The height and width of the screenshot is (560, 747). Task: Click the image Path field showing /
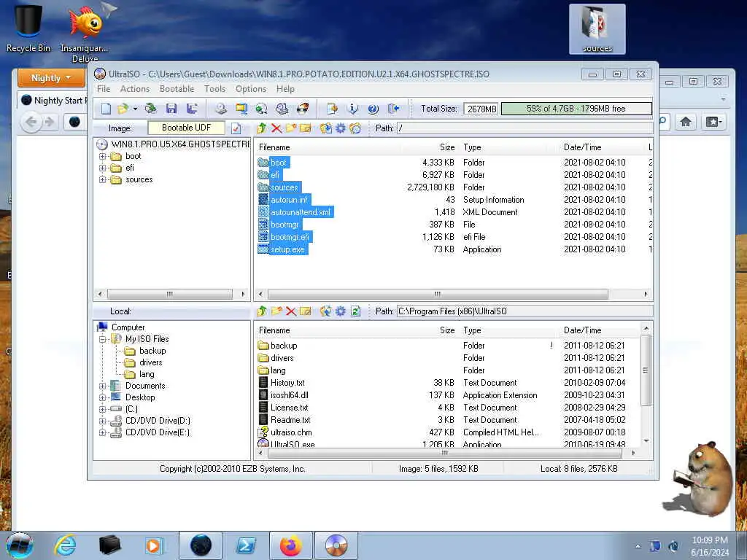point(525,128)
